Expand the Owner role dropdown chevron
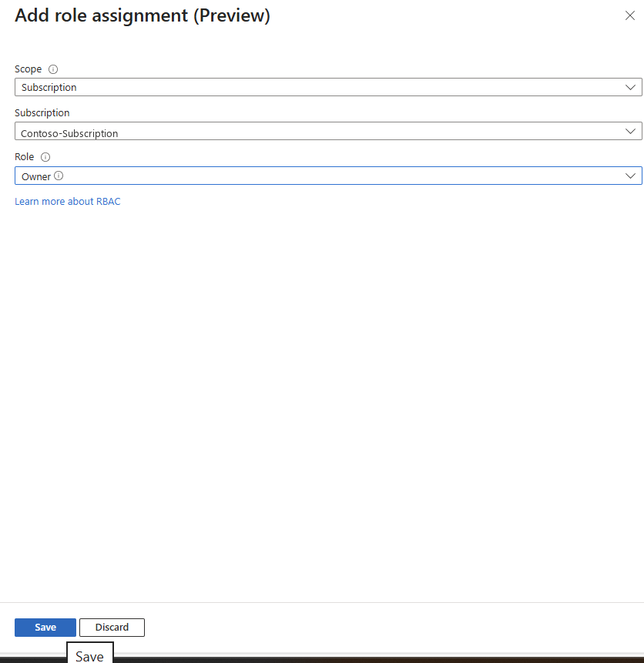 [630, 176]
